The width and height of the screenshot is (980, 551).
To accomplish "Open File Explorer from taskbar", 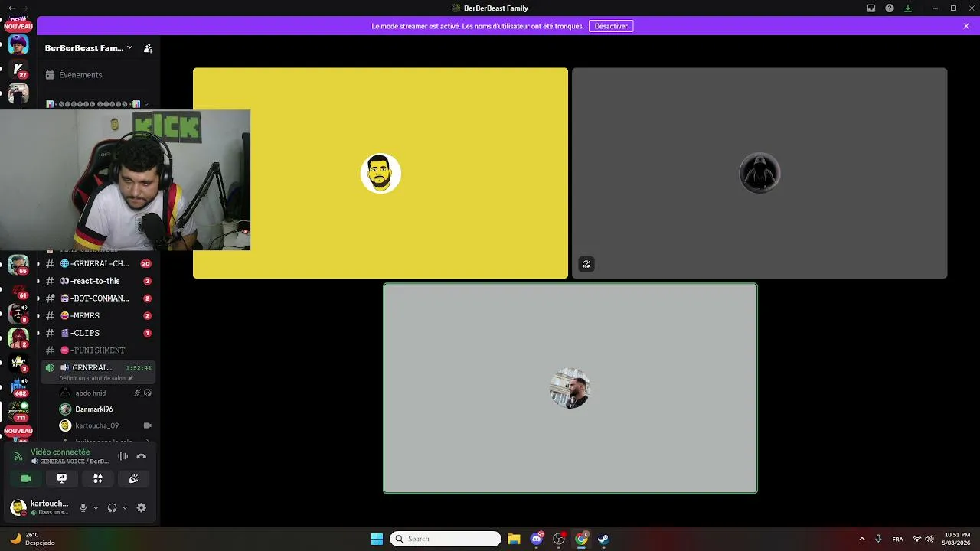I will pos(514,539).
